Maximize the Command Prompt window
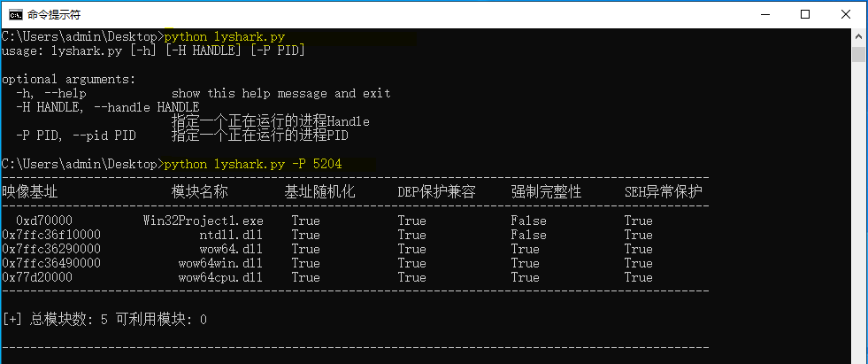868x364 pixels. click(x=805, y=14)
